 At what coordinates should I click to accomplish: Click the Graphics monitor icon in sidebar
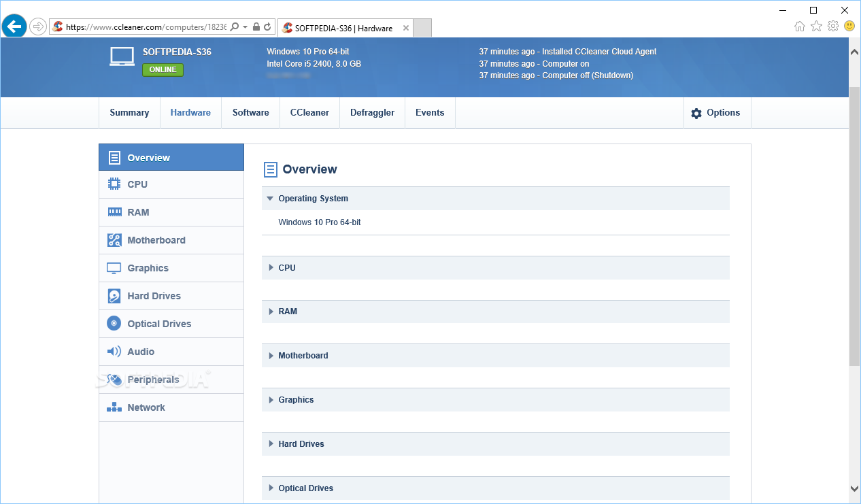tap(114, 268)
